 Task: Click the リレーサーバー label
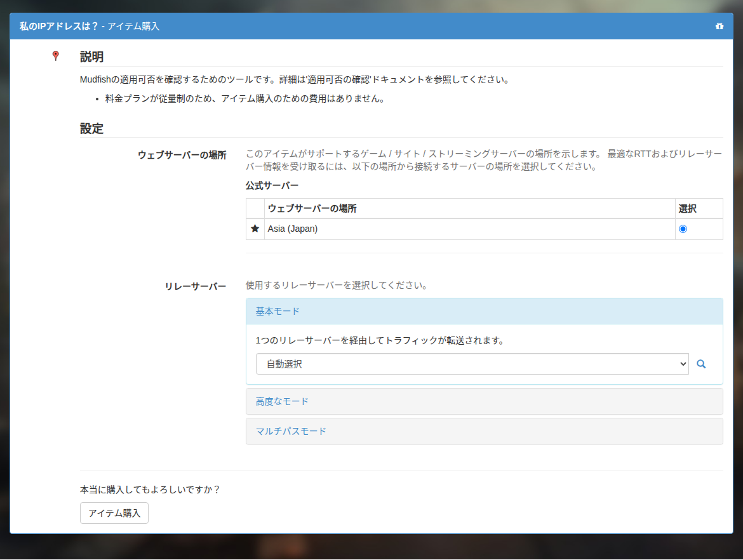195,286
